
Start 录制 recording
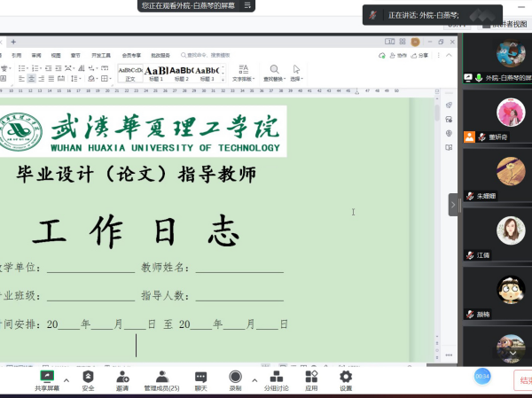coord(235,381)
